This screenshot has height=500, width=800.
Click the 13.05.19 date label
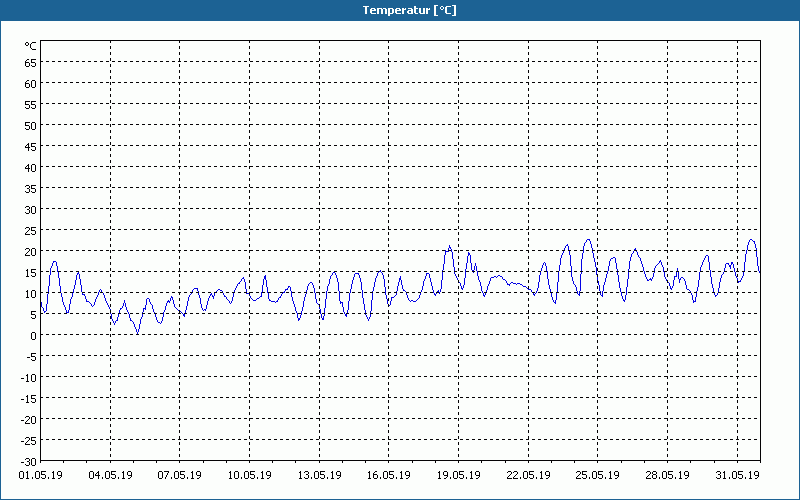click(319, 475)
